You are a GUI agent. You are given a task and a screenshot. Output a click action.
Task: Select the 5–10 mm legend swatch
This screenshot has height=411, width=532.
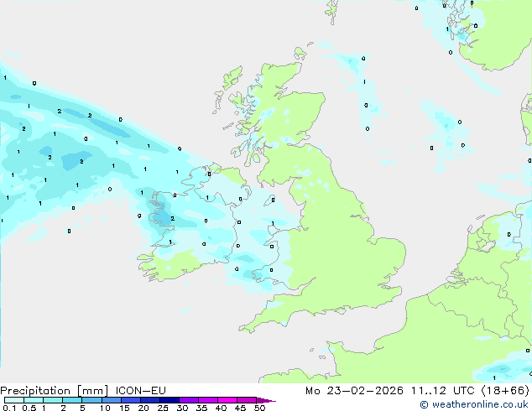[x=92, y=400]
